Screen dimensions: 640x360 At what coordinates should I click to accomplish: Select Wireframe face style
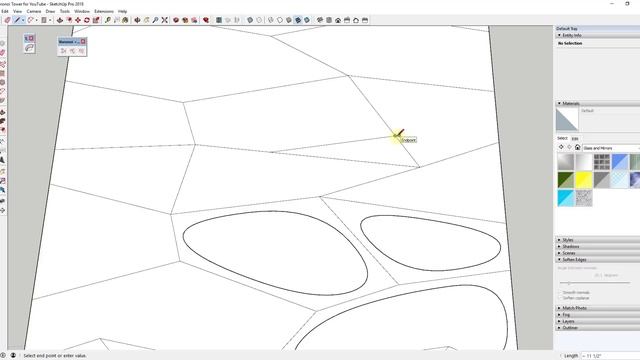[271, 20]
